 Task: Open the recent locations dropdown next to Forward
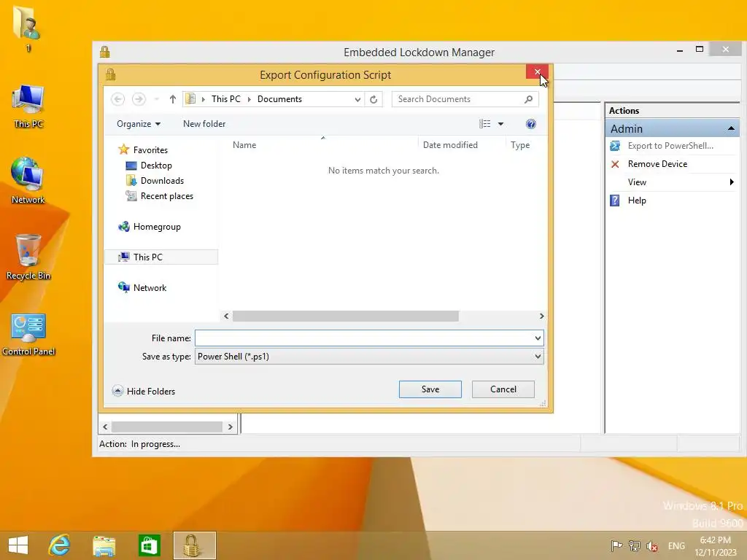coord(156,99)
